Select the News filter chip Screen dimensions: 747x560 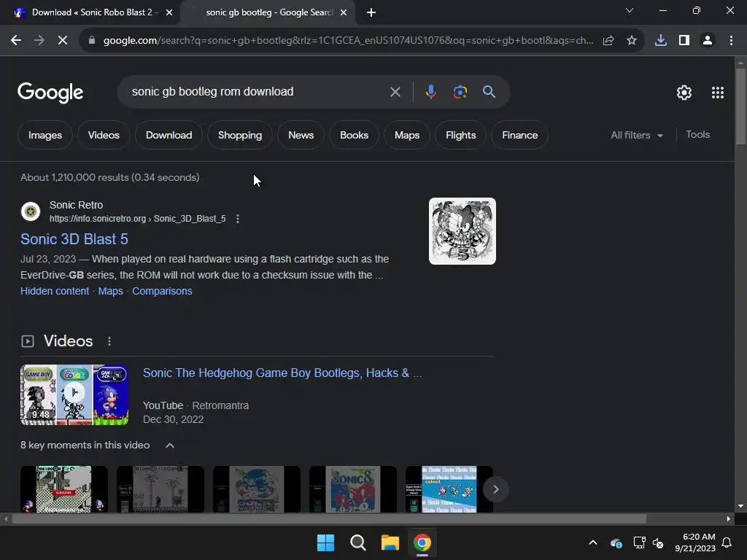301,135
